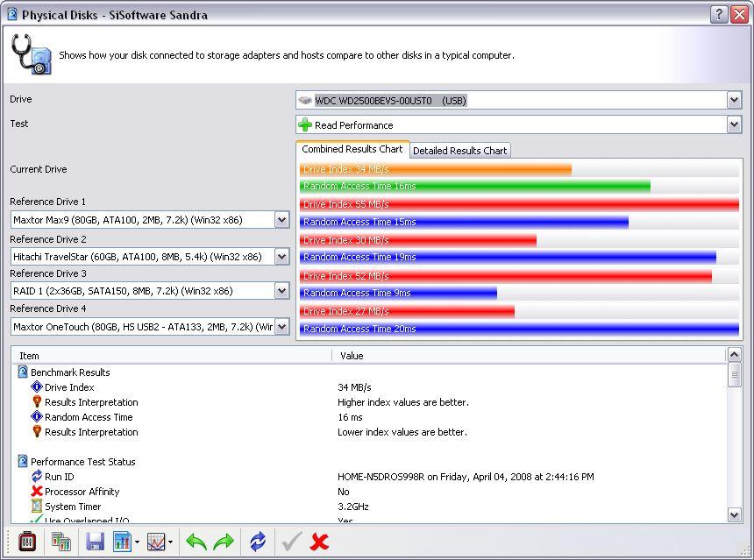Image resolution: width=754 pixels, height=560 pixels.
Task: Click the Item column header
Action: [172, 356]
